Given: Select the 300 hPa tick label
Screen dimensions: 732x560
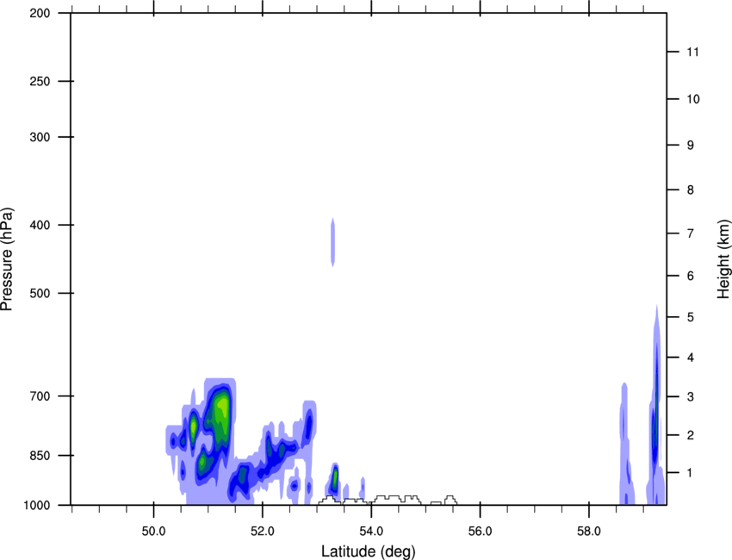Looking at the screenshot, I should pos(38,138).
